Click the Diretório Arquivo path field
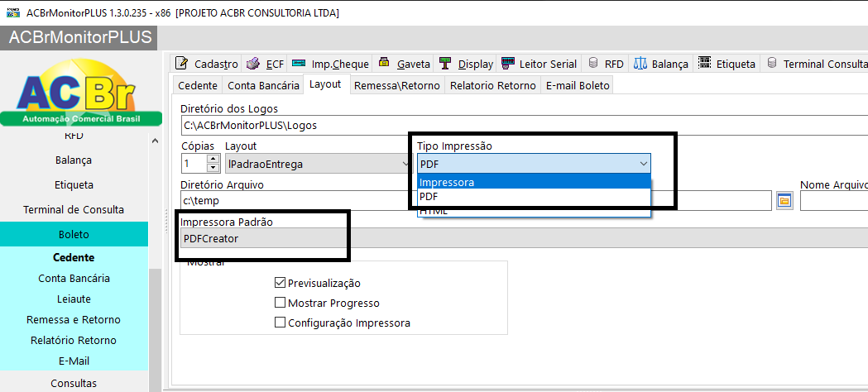 coord(476,201)
